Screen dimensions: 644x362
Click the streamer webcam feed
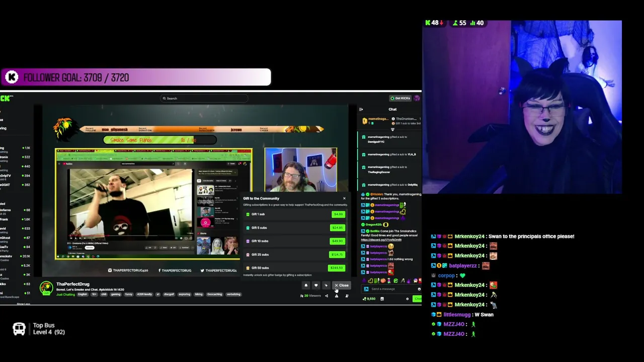(522, 107)
